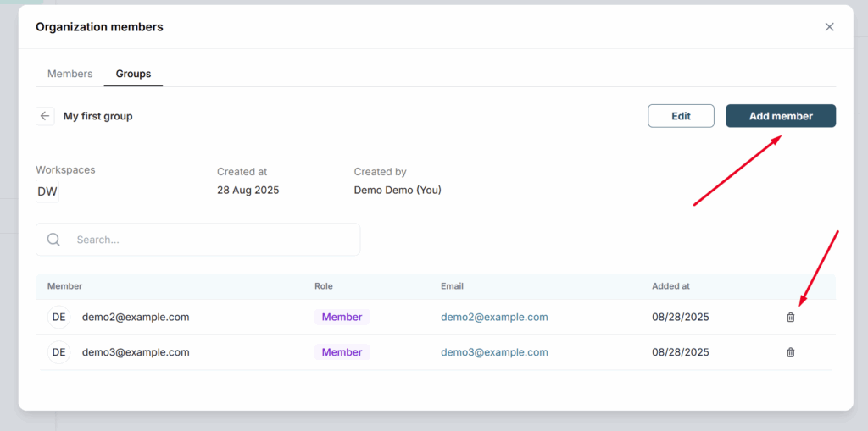Screen dimensions: 868x431
Task: Click the Member role badge for demo3
Action: coord(342,352)
